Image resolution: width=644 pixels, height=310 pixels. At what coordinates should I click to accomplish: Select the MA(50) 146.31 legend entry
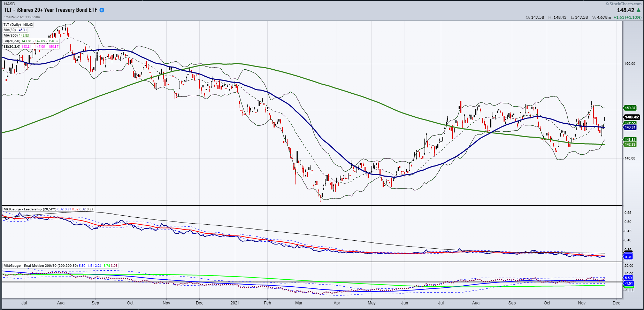click(15, 30)
